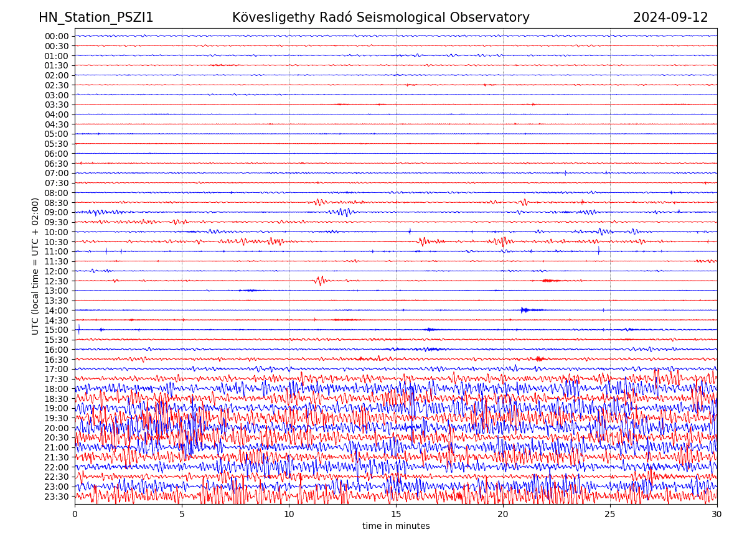Click the UTC local time y-axis label
The image size is (747, 560).
35,266
